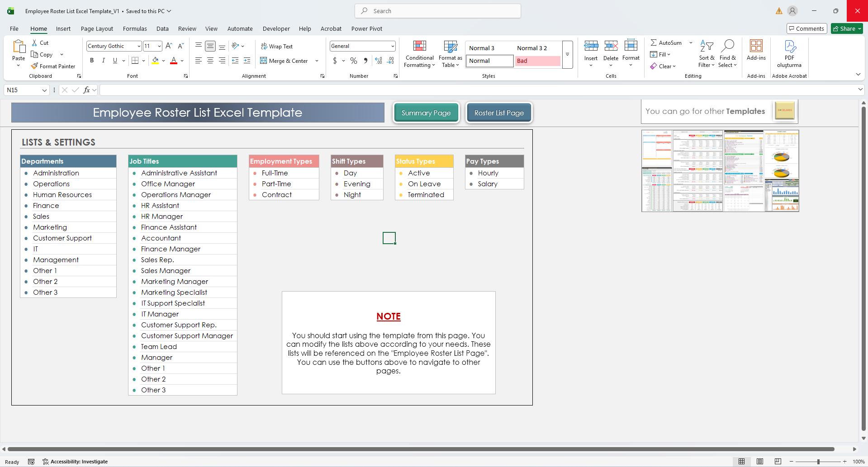This screenshot has width=868, height=467.
Task: Open the General number format dropdown
Action: [392, 46]
